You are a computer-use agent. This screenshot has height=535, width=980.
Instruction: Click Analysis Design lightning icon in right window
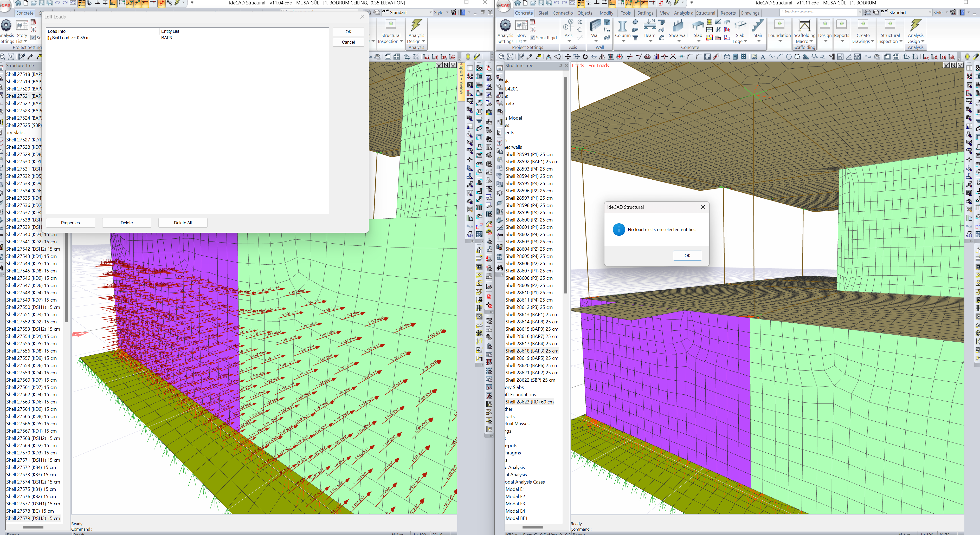pyautogui.click(x=915, y=26)
